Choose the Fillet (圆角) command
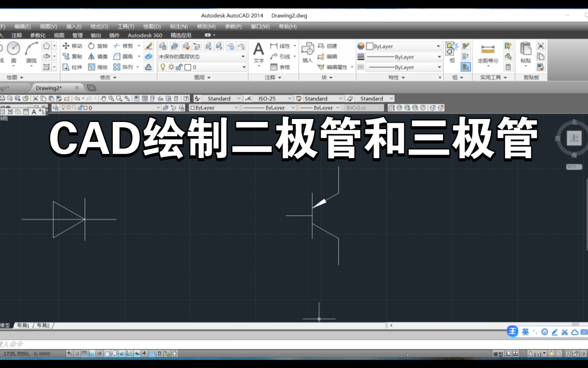Screen dimensions: 588x368 coord(123,57)
